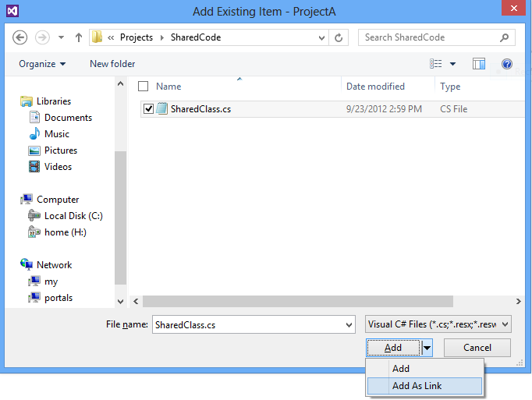
Task: Sort by the Type column header
Action: pyautogui.click(x=450, y=87)
